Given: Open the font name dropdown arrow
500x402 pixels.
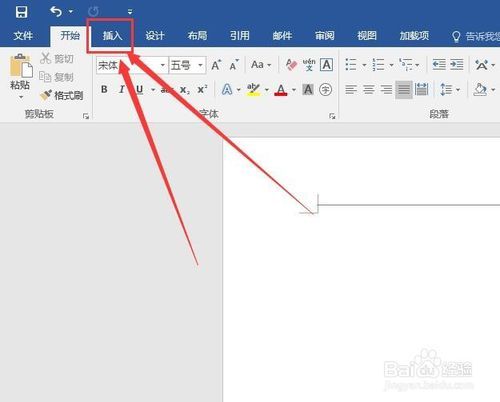Looking at the screenshot, I should click(x=163, y=65).
